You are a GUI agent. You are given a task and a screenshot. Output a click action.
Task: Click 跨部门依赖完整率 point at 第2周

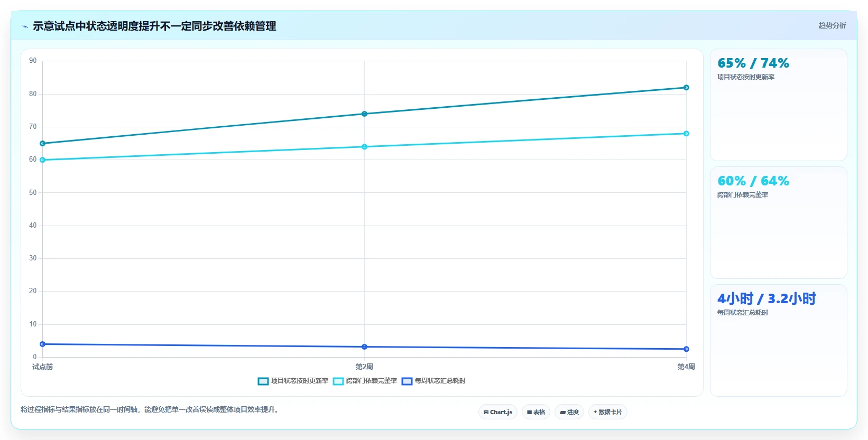point(364,147)
